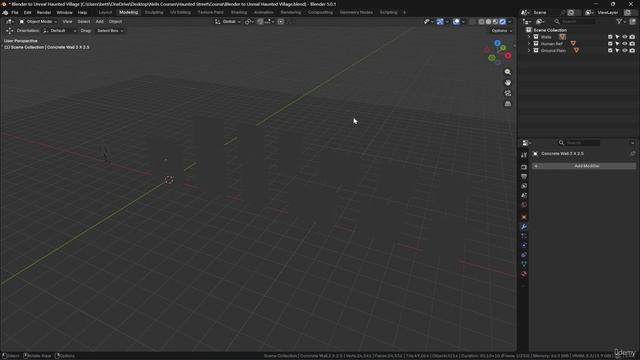
Task: Open the Material properties tab
Action: coord(524,273)
